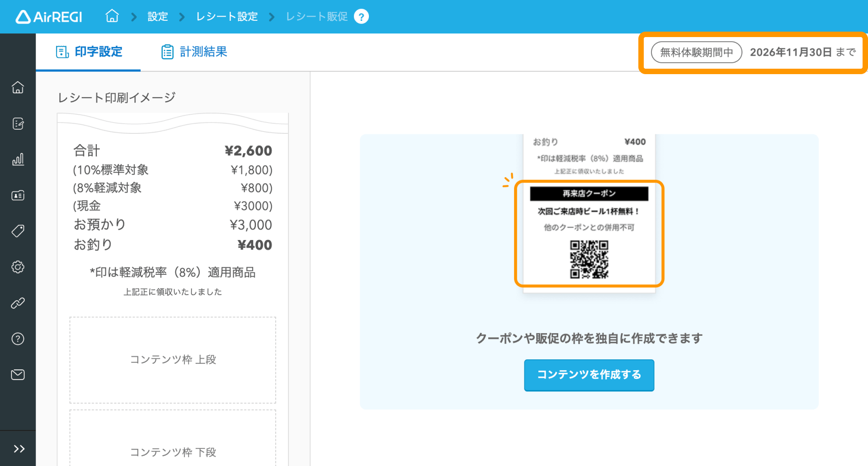Image resolution: width=868 pixels, height=466 pixels.
Task: Click the (10%標準対象 ¥1,800) row
Action: [173, 170]
